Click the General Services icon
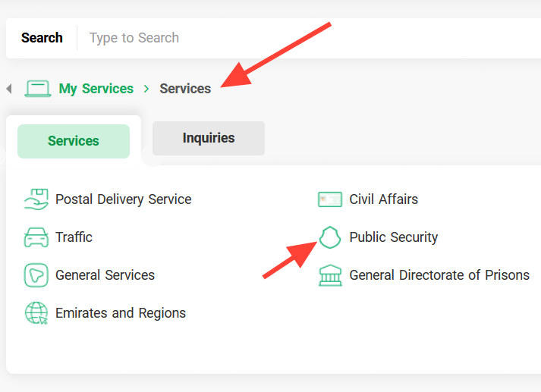 click(x=36, y=275)
